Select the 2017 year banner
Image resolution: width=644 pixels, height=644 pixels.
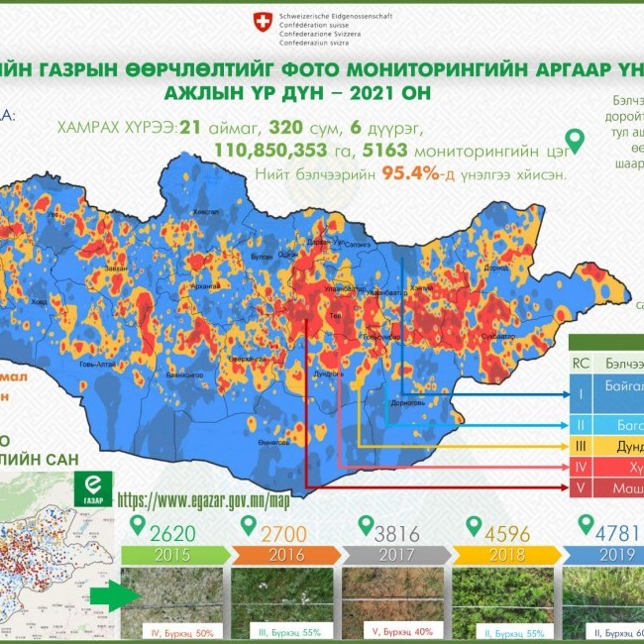tap(396, 555)
